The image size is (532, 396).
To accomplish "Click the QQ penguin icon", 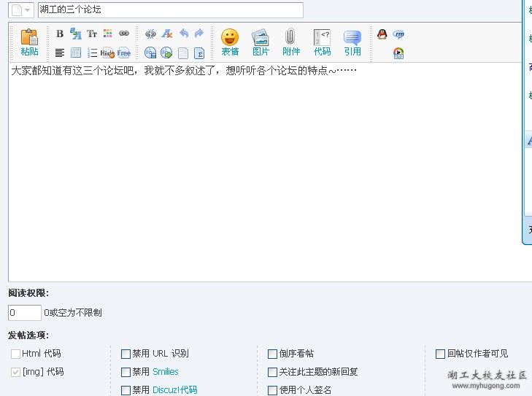I will [382, 34].
